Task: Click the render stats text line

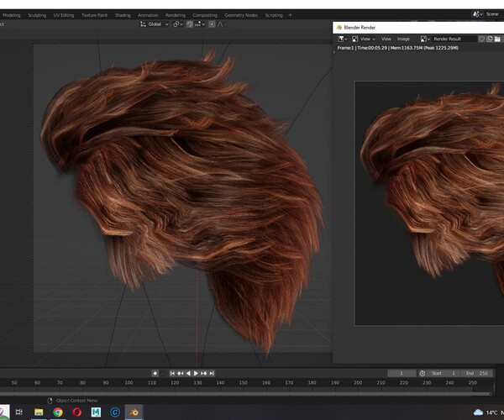Action: coord(397,48)
